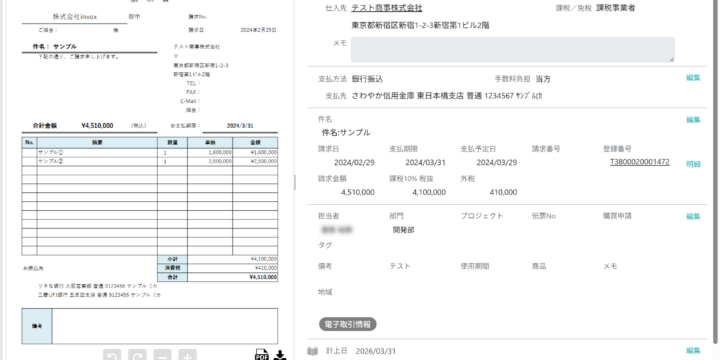Rotate the invoice preview clockwise
Image resolution: width=720 pixels, height=360 pixels.
click(137, 355)
